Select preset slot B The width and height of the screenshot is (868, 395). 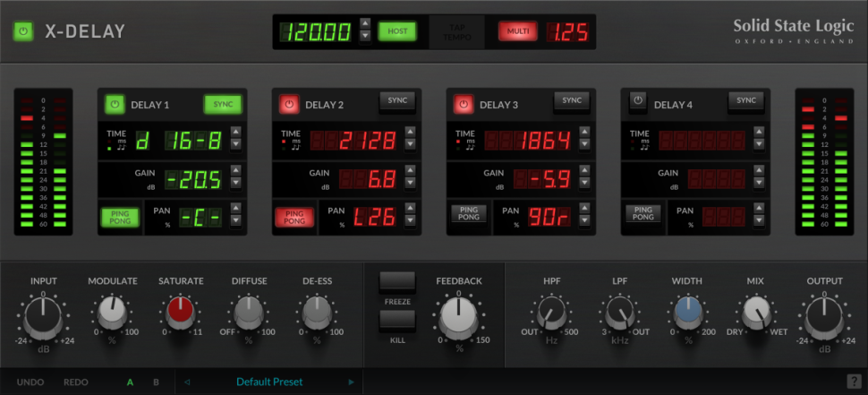click(156, 382)
